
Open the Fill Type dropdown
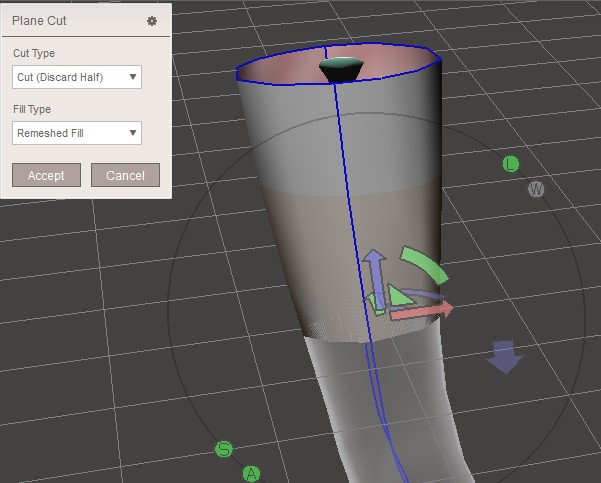[77, 133]
